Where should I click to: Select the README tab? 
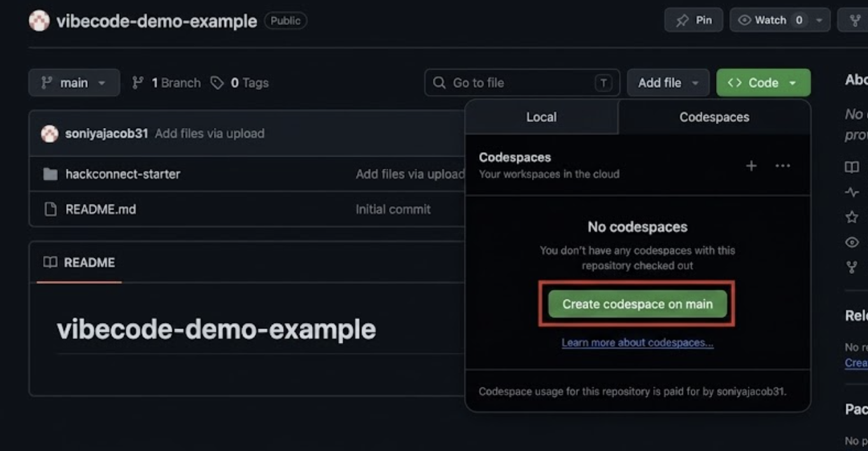[x=79, y=262]
